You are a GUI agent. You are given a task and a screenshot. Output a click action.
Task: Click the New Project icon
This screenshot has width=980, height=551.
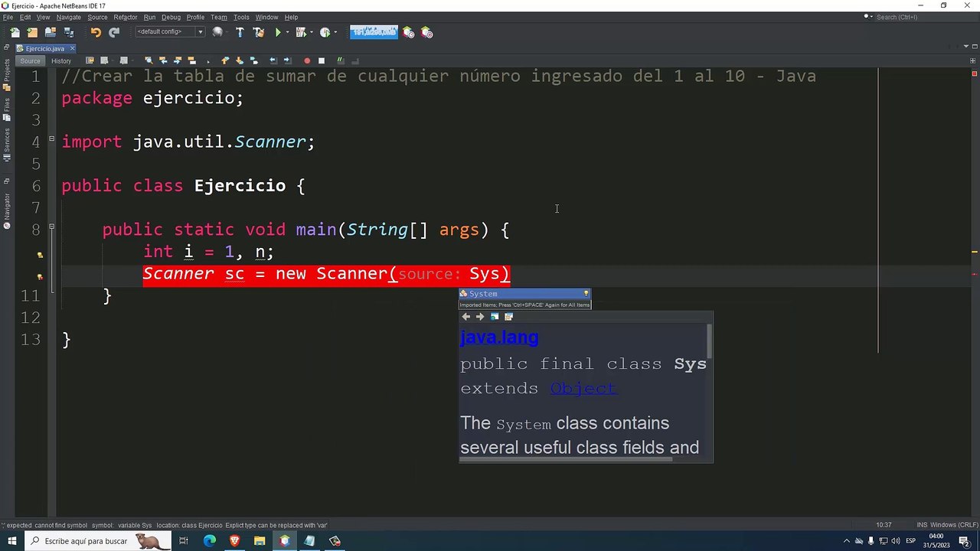point(32,32)
